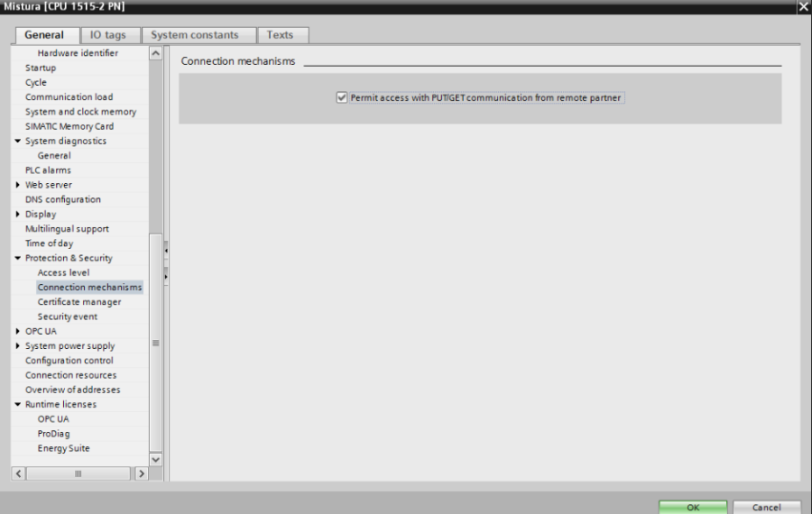Click the OK button
812x514 pixels.
(692, 507)
